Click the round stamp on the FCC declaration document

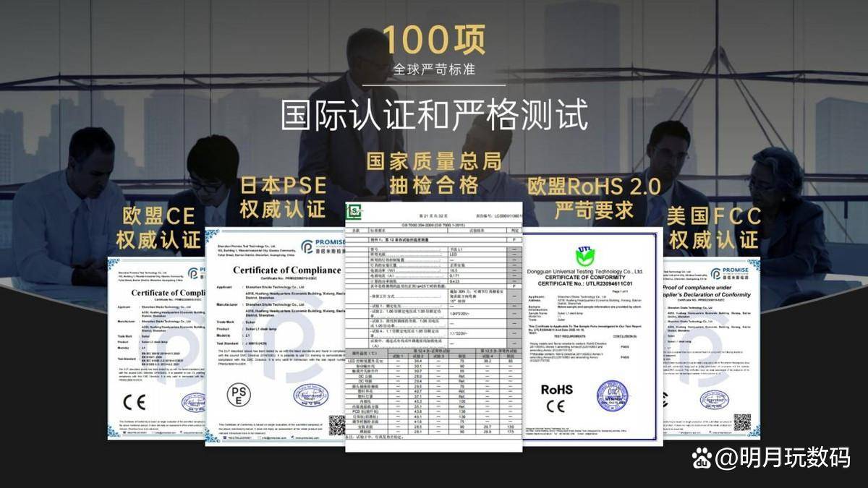(715, 399)
